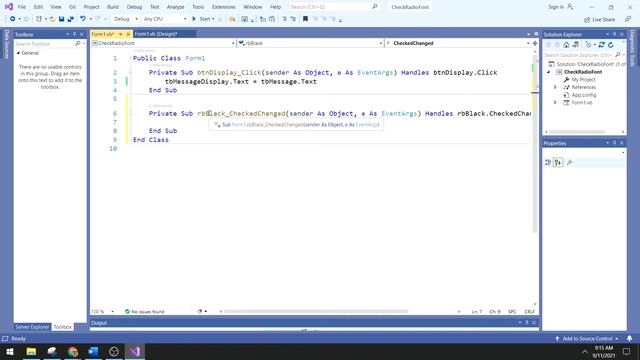Image resolution: width=640 pixels, height=360 pixels.
Task: Click the Save All toolbar icon
Action: 70,19
